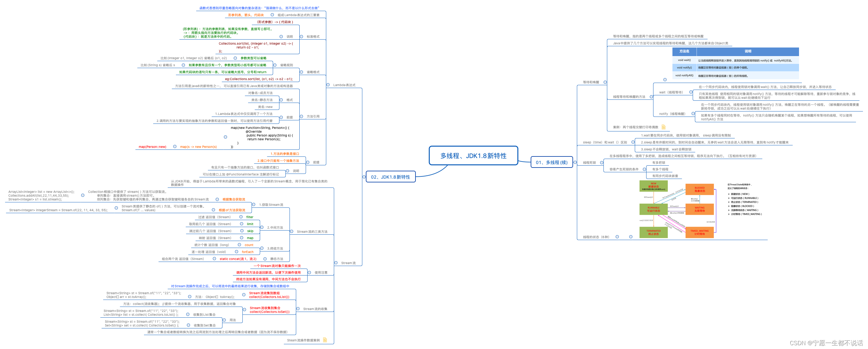
Task: Select the map(Person::new) node
Action: click(x=152, y=147)
